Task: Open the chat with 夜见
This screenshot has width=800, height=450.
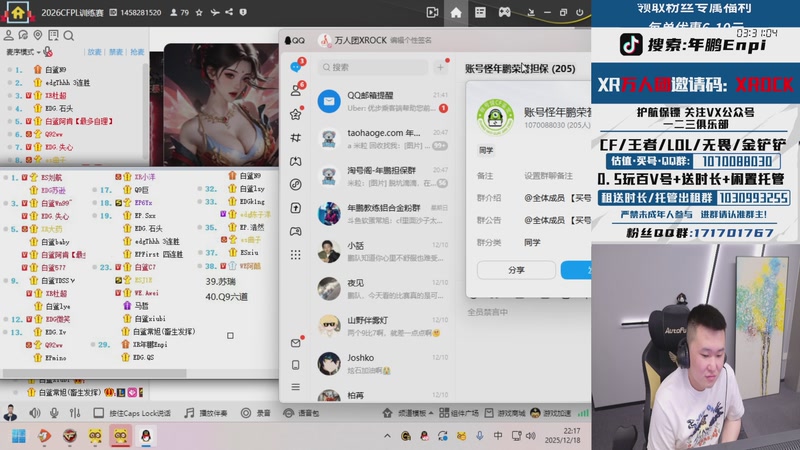Action: coord(383,289)
